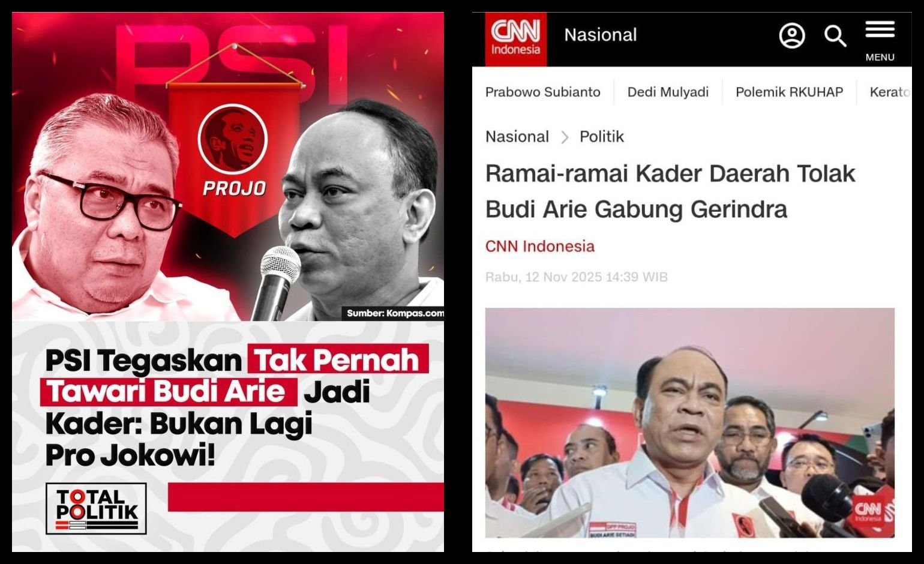
Task: Select the Polemik RKUHAP topic tab
Action: coord(789,92)
